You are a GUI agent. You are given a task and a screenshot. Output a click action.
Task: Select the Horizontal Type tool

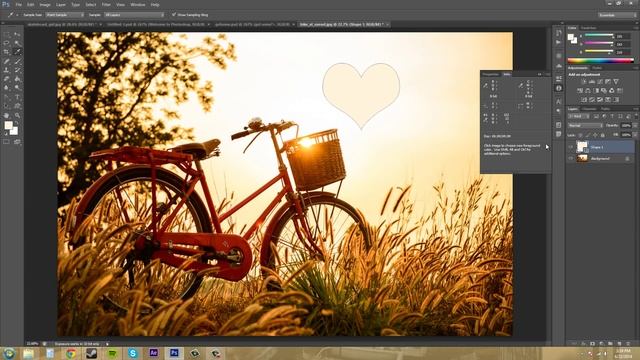click(x=17, y=97)
